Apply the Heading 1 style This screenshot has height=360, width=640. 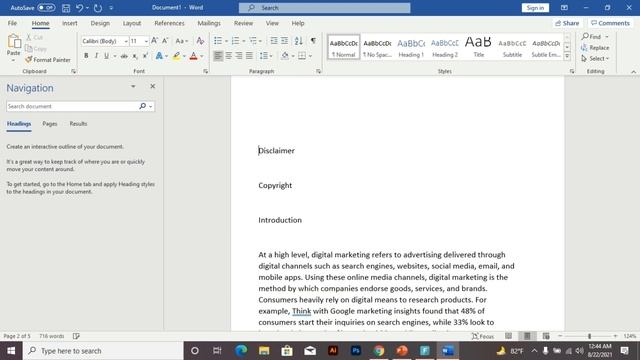coord(411,47)
